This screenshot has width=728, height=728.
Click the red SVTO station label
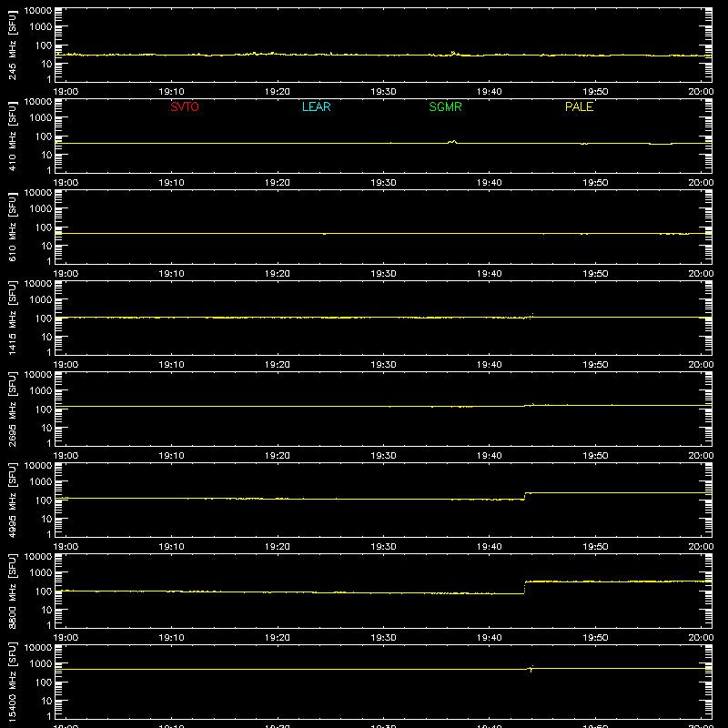coord(185,106)
